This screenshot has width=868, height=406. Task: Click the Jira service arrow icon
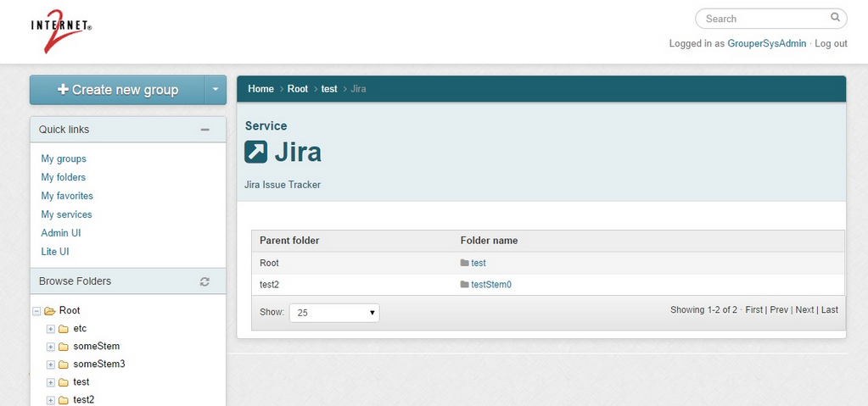[255, 152]
